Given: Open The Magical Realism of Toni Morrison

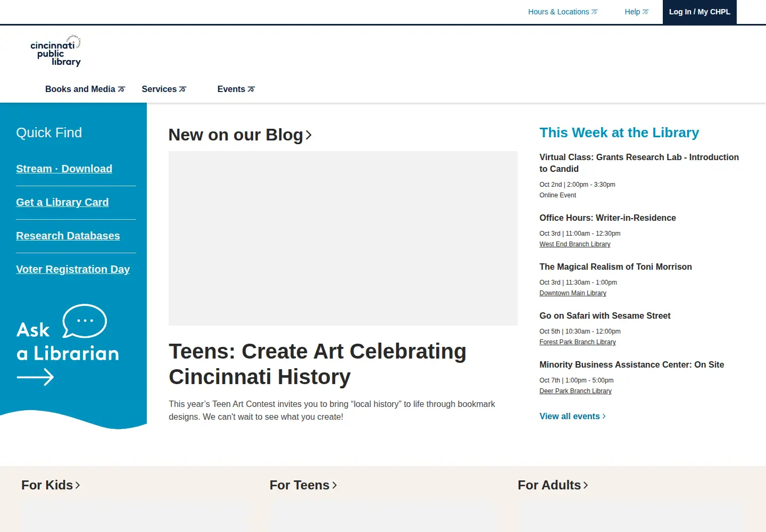Looking at the screenshot, I should [615, 267].
